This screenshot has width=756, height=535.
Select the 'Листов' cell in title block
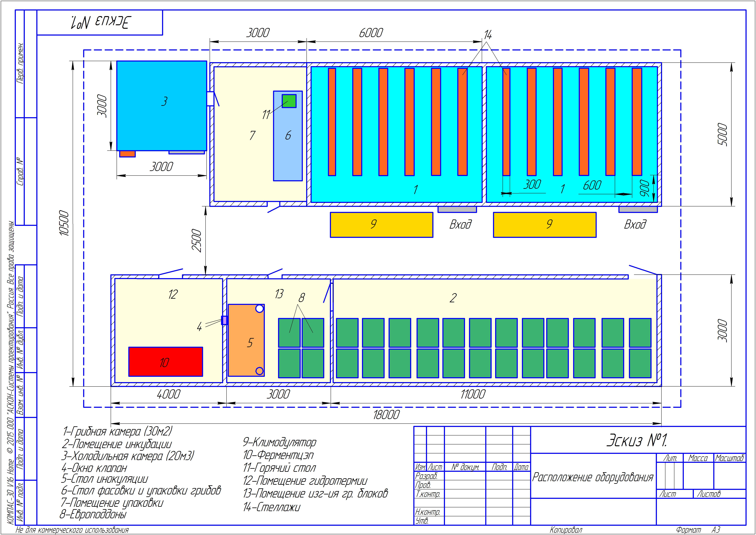click(x=709, y=494)
